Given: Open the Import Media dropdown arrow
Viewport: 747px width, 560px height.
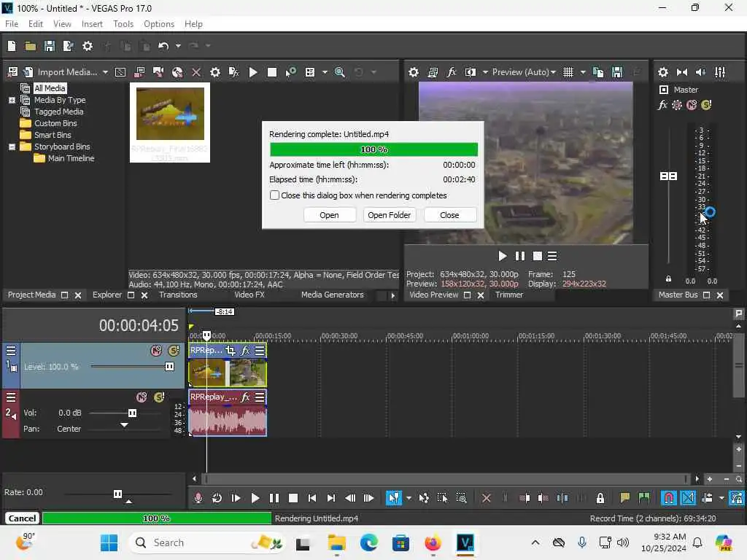Looking at the screenshot, I should 105,72.
